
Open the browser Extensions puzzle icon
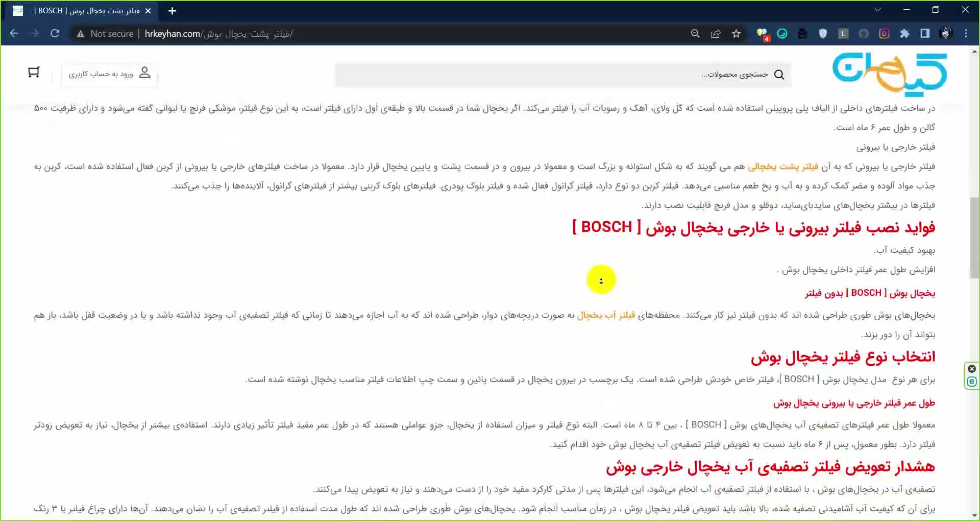tap(904, 34)
